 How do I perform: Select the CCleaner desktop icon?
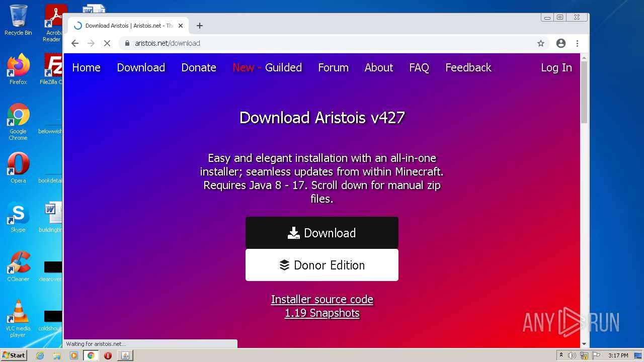(18, 266)
